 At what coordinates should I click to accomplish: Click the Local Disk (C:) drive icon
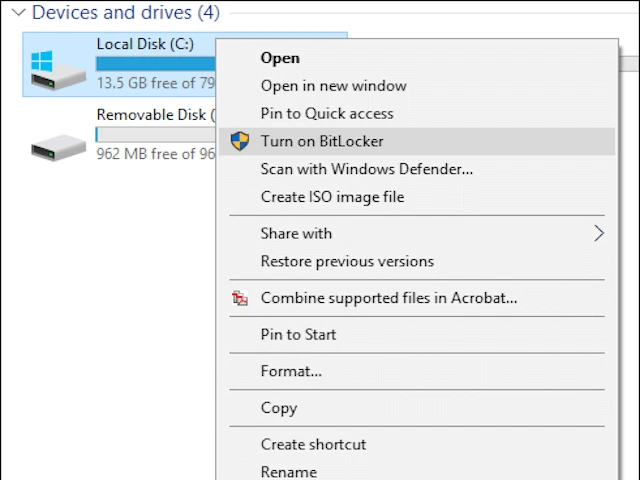[57, 66]
